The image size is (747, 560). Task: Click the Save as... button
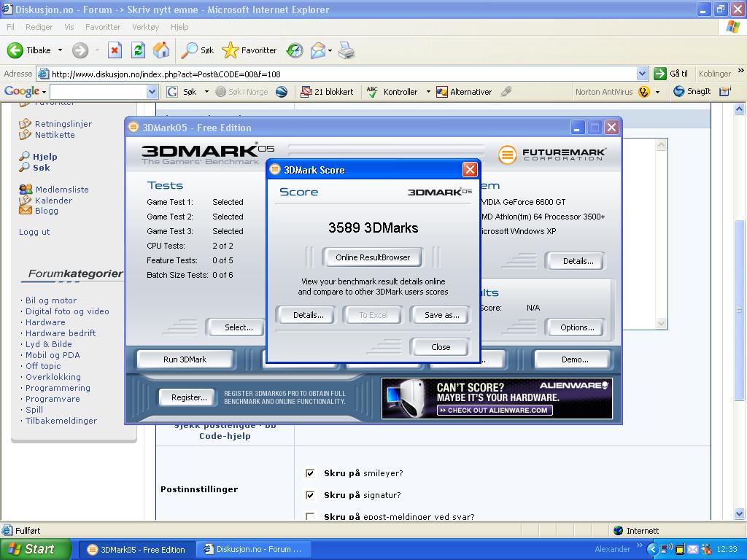pos(441,315)
